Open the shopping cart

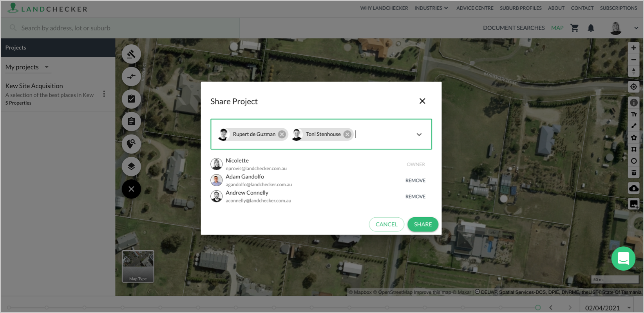tap(574, 28)
